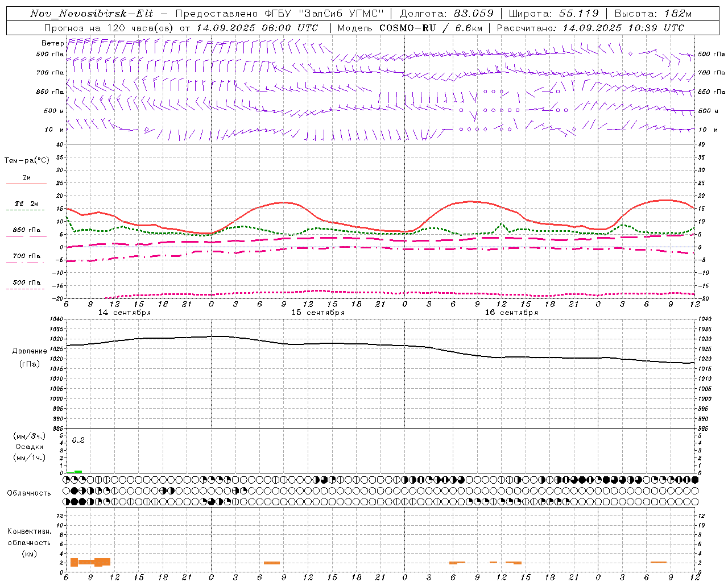
Task: Click the '0.2' precipitation amount value
Action: click(x=78, y=440)
